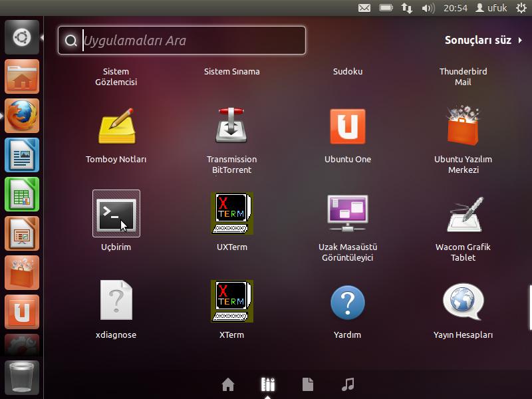Open the Trash in launcher
This screenshot has height=399, width=532.
22,377
